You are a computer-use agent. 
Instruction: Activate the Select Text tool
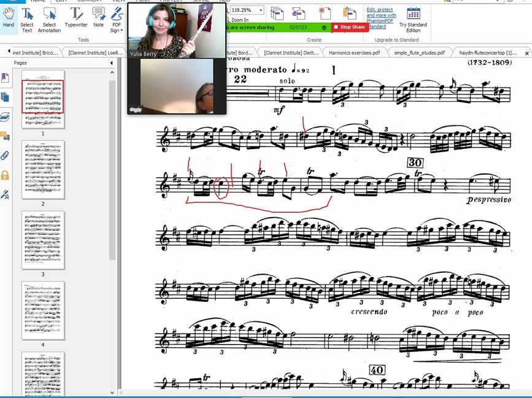pyautogui.click(x=27, y=20)
